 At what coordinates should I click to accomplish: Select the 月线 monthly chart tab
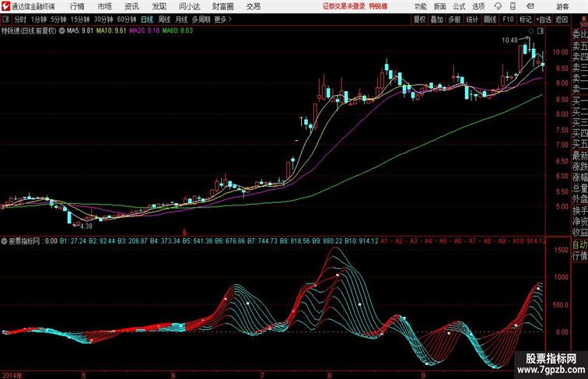pos(181,19)
